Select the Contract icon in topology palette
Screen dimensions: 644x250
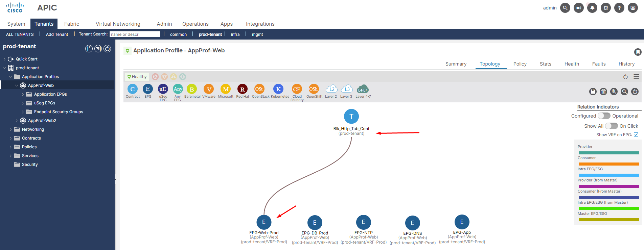point(132,89)
